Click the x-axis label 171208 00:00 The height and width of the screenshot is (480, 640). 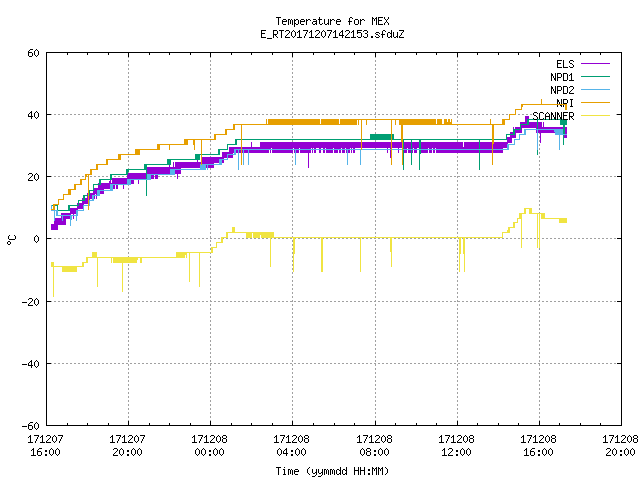209,446
